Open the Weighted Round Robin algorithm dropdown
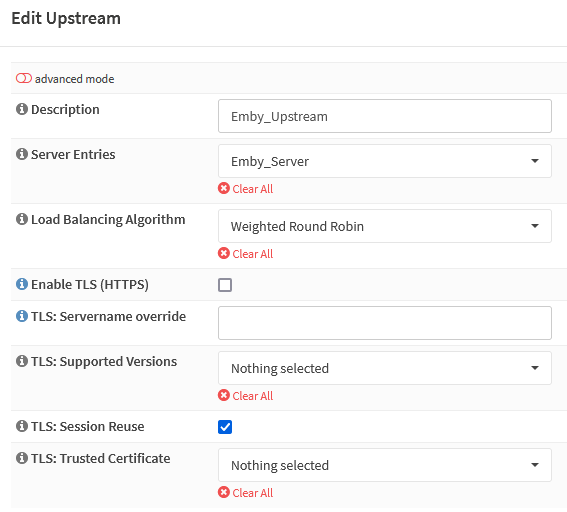The width and height of the screenshot is (567, 512). point(385,226)
